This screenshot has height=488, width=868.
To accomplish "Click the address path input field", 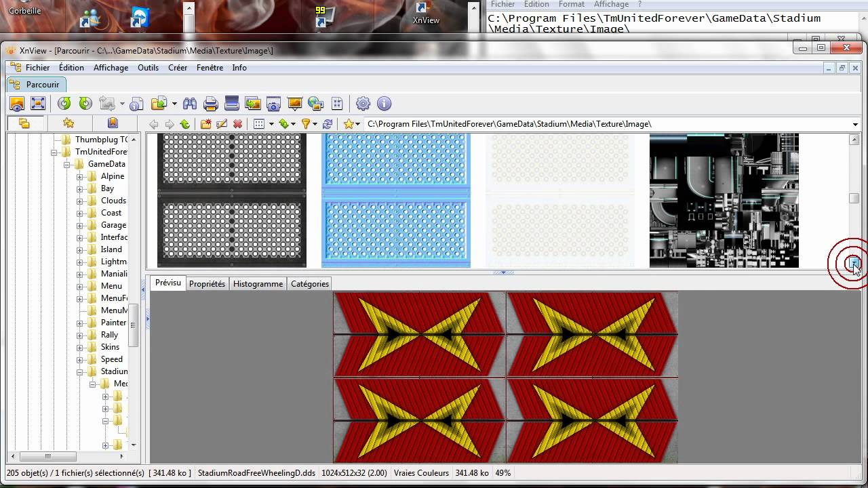I will 608,124.
